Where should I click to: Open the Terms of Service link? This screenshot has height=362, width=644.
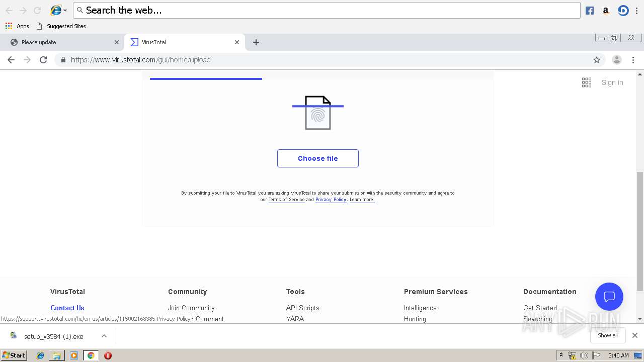coord(286,200)
